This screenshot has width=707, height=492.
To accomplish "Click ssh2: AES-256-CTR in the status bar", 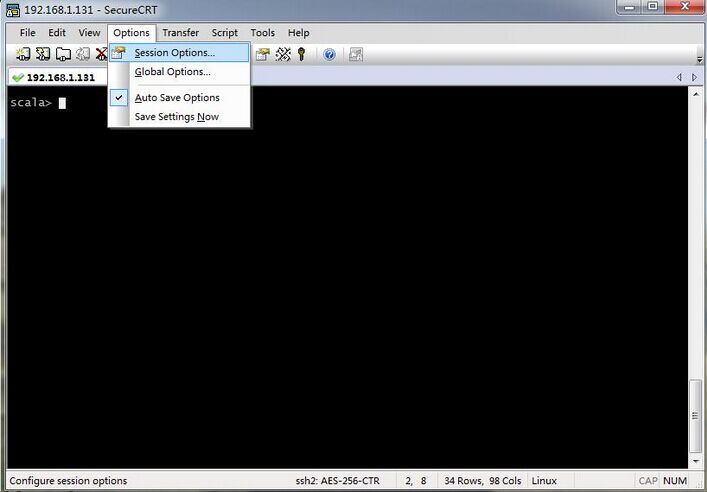I will coord(338,481).
